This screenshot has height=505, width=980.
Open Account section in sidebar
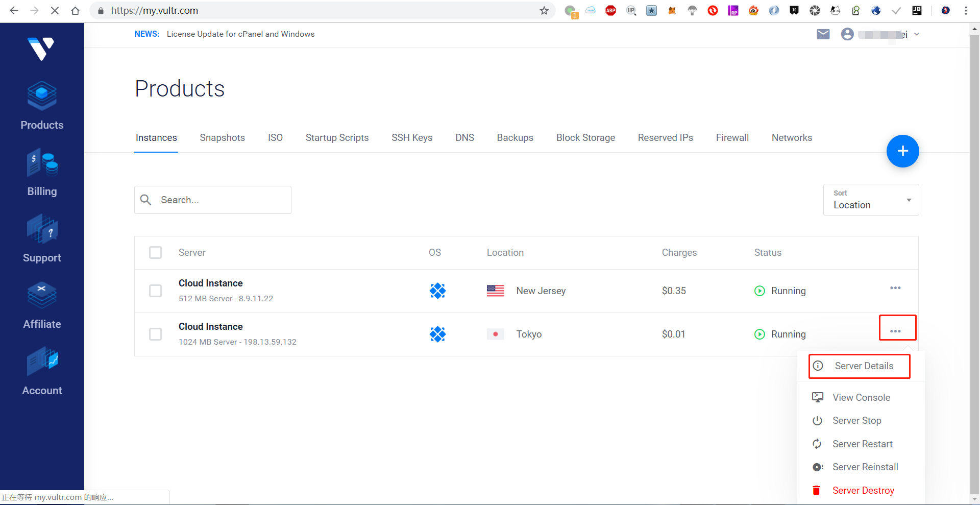click(x=42, y=372)
